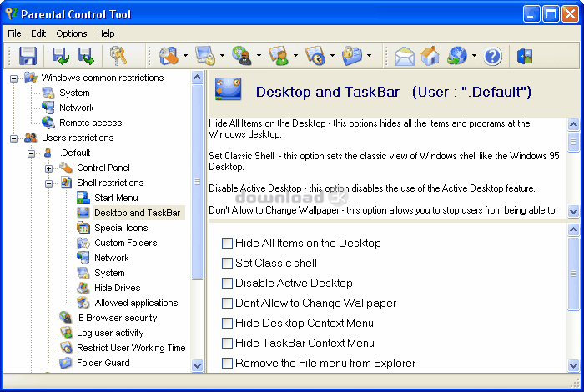Open the File menu
584x392 pixels.
(x=14, y=33)
